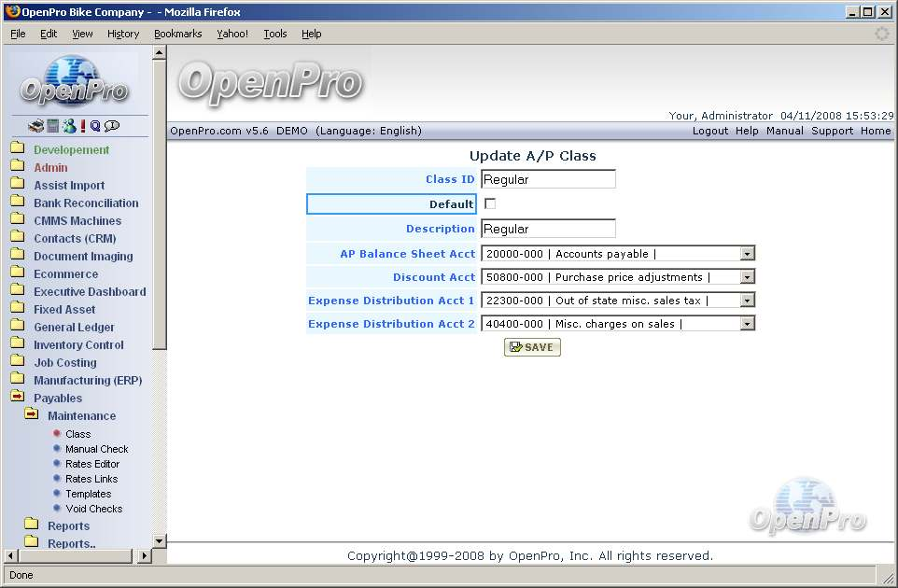
Task: Open the AP Balance Sheet Acct dropdown
Action: click(747, 254)
